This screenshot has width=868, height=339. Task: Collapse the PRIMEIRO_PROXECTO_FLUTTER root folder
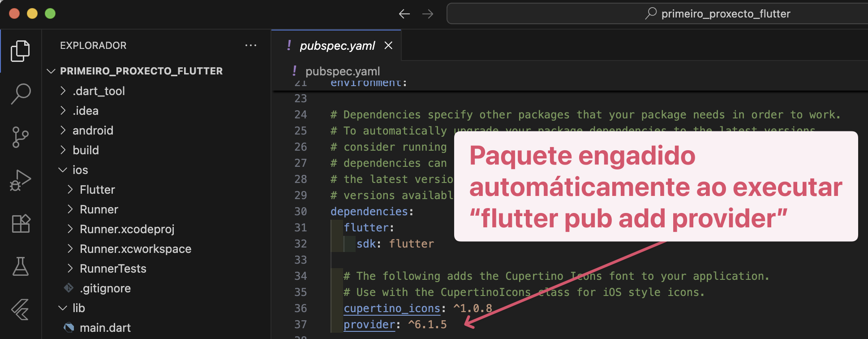(x=141, y=71)
